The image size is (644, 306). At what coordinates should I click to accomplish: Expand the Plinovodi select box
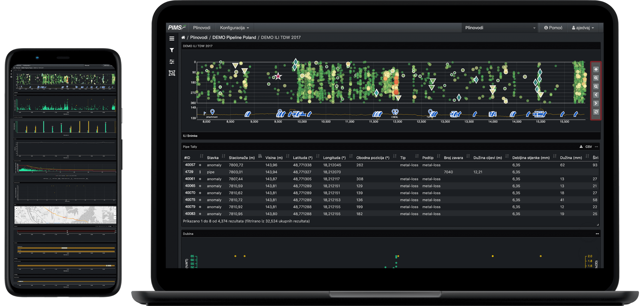[x=500, y=28]
